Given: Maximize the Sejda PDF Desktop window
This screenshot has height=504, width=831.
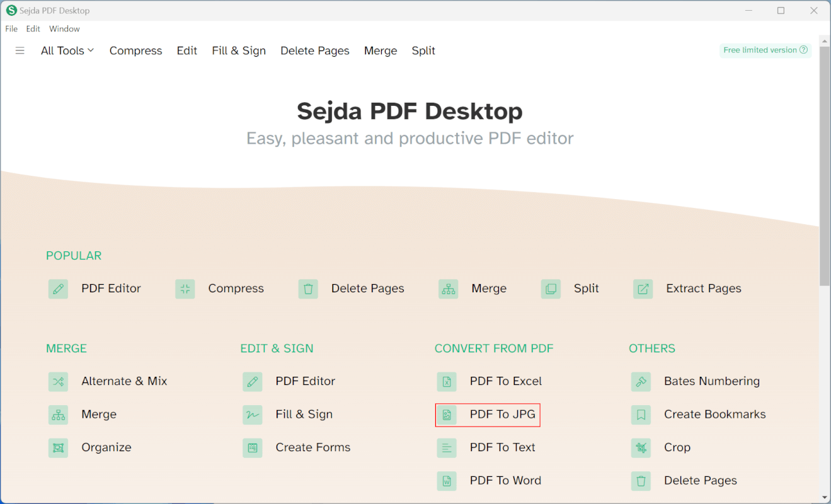Looking at the screenshot, I should pyautogui.click(x=781, y=10).
